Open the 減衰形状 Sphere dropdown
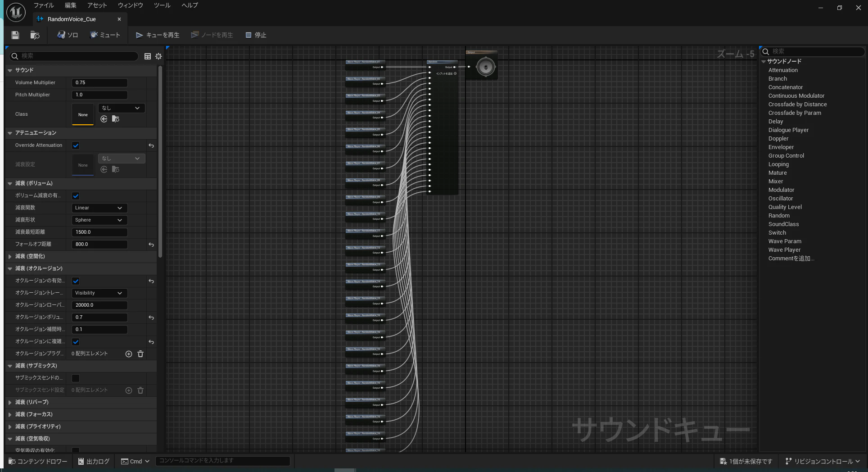Viewport: 868px width, 472px height. 99,220
